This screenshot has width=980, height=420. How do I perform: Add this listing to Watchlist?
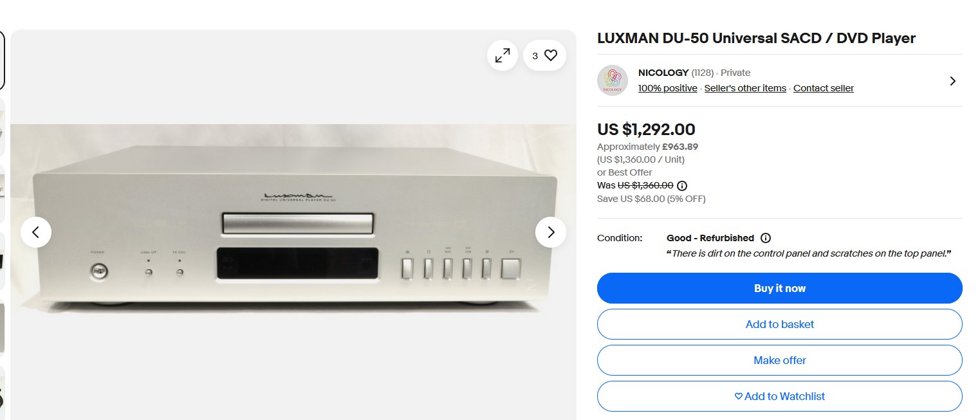click(x=779, y=396)
